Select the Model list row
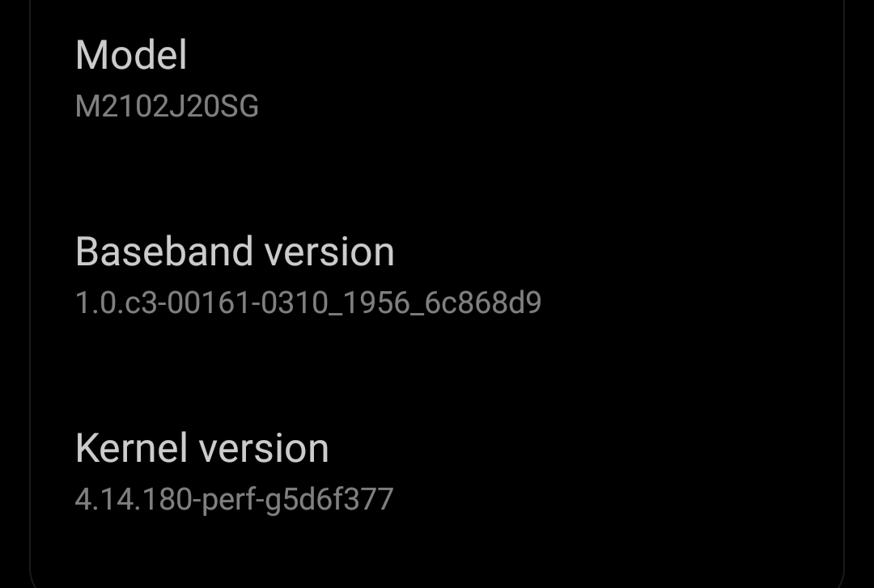The width and height of the screenshot is (874, 588). [x=437, y=79]
